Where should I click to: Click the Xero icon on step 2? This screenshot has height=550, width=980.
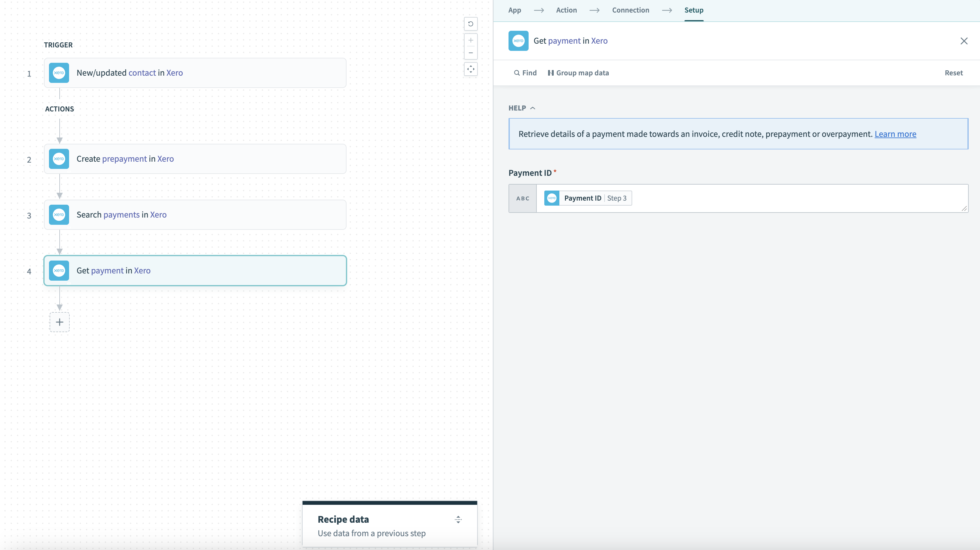(59, 159)
